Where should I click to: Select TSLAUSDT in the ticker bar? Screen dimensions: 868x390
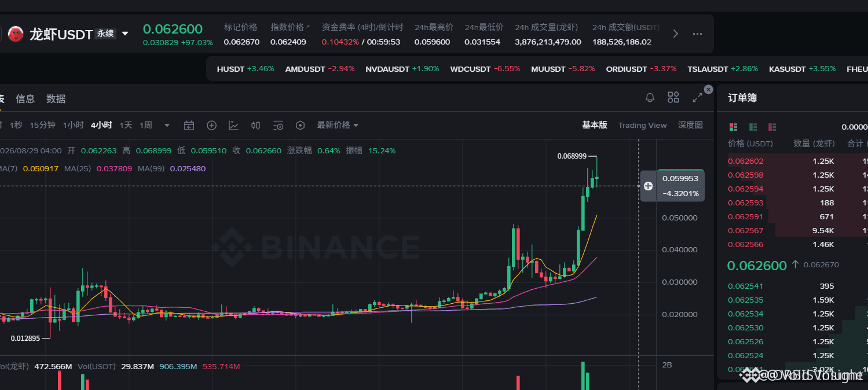point(723,69)
